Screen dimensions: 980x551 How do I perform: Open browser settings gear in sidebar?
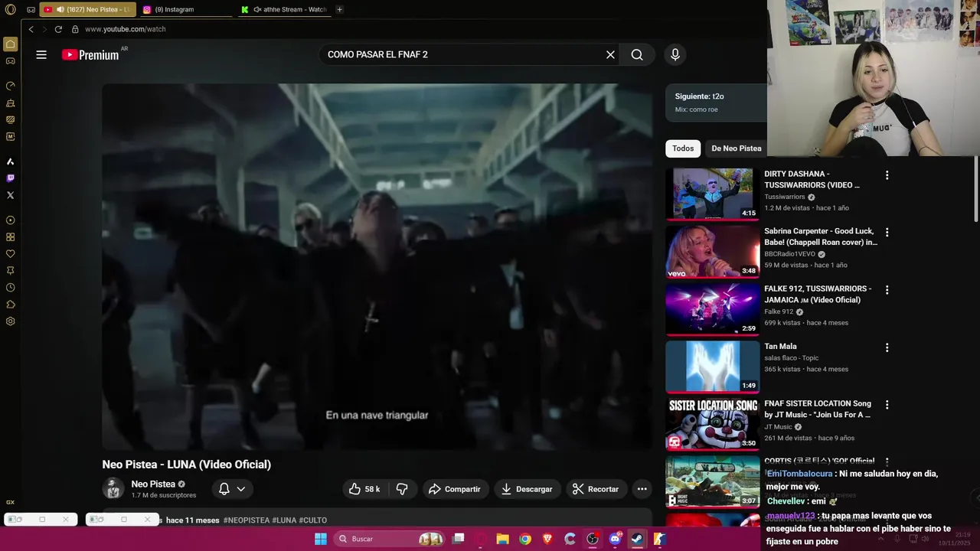click(x=11, y=321)
